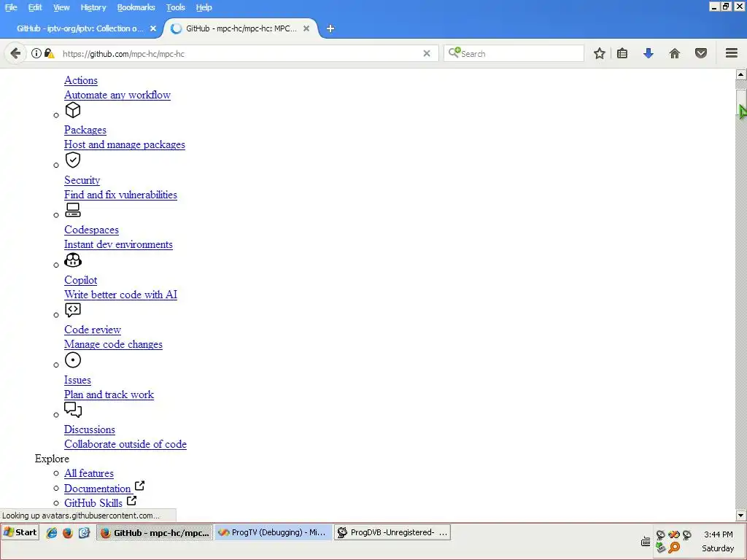This screenshot has height=560, width=747.
Task: Open the Edit menu
Action: (35, 7)
